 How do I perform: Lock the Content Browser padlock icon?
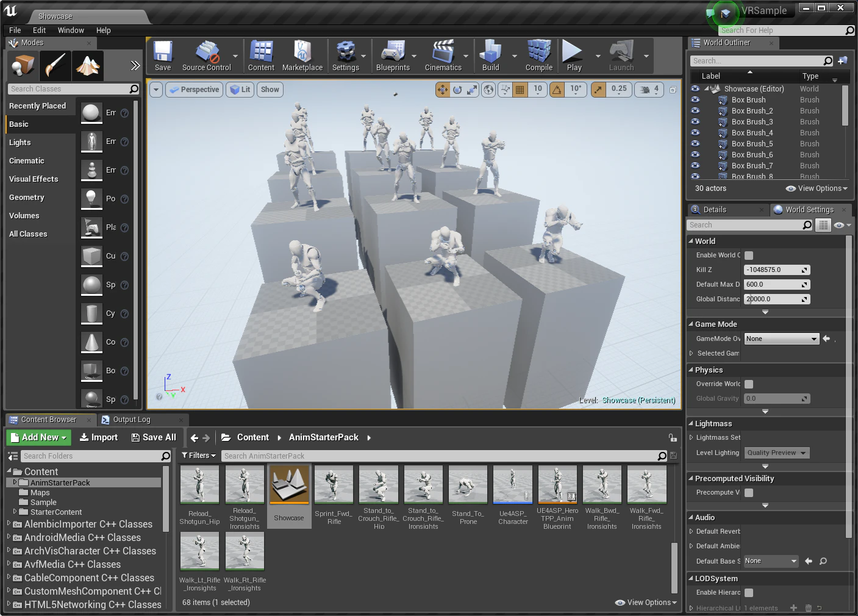pyautogui.click(x=672, y=437)
